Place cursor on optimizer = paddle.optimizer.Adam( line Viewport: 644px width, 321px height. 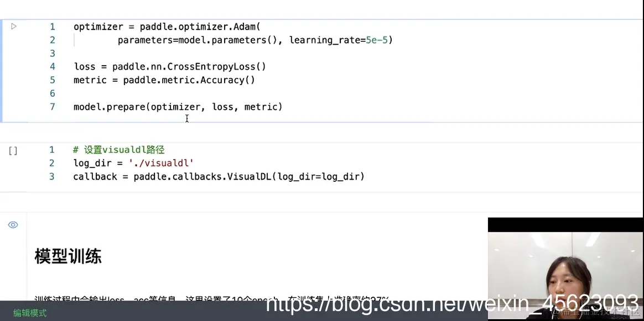click(x=167, y=27)
